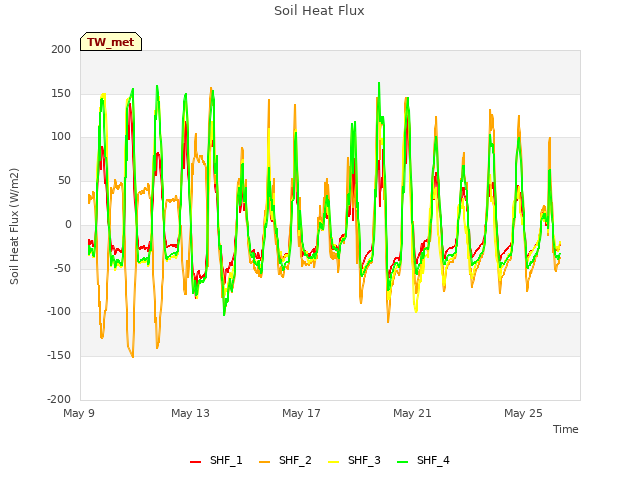Click the Time axis title
The width and height of the screenshot is (640, 480).
point(566,429)
